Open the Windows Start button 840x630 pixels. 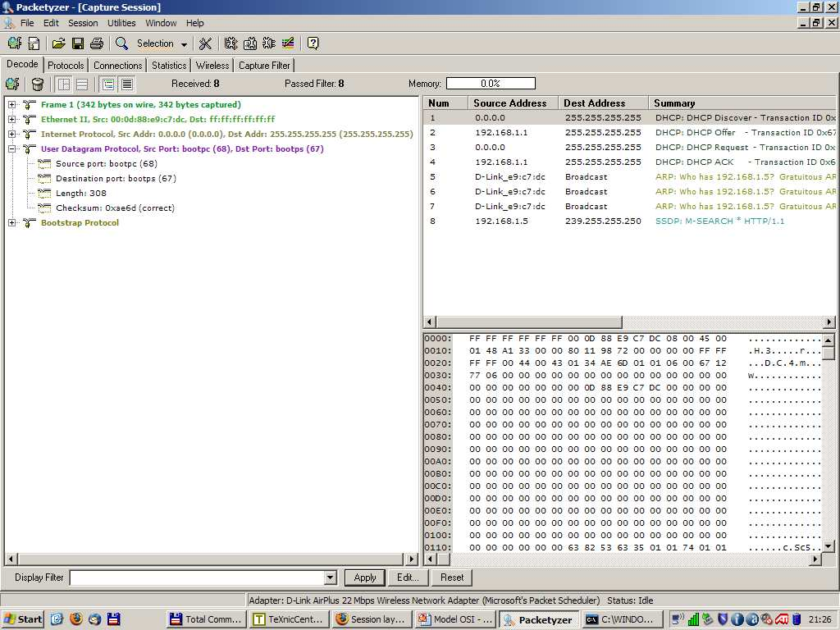click(22, 619)
